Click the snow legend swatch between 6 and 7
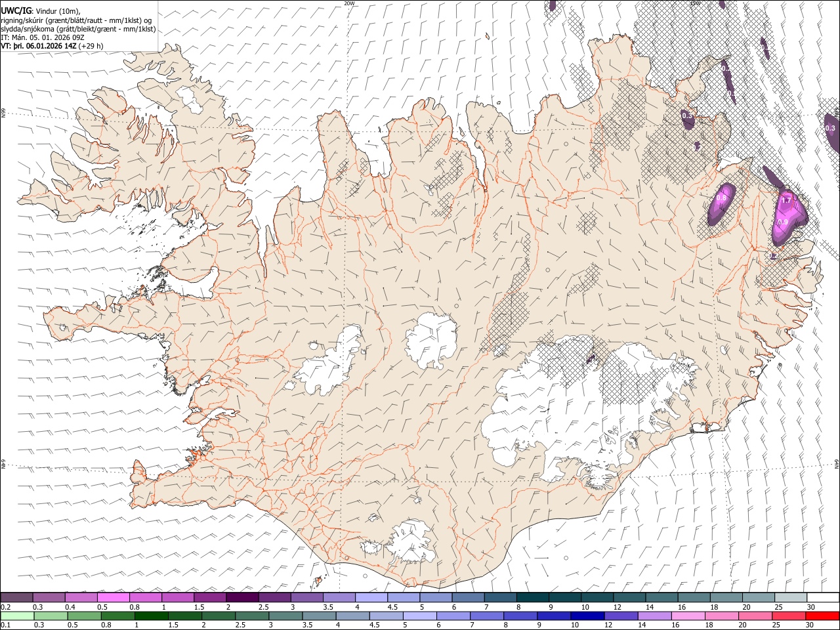This screenshot has width=840, height=630. 468,597
